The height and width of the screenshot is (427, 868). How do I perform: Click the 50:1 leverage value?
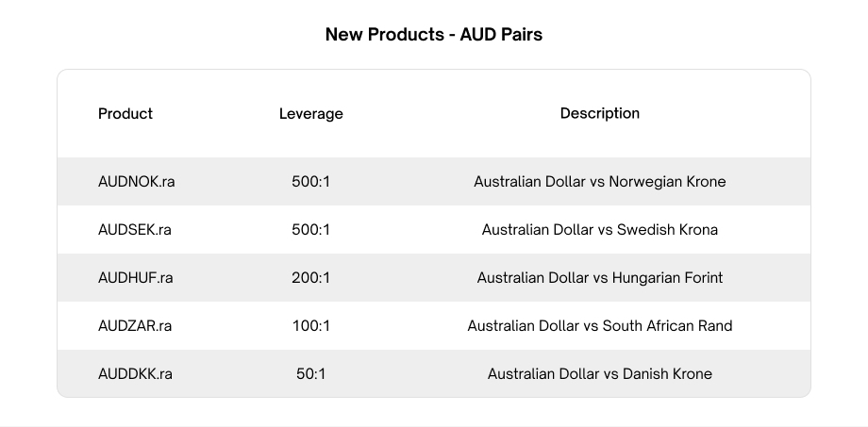pyautogui.click(x=310, y=374)
